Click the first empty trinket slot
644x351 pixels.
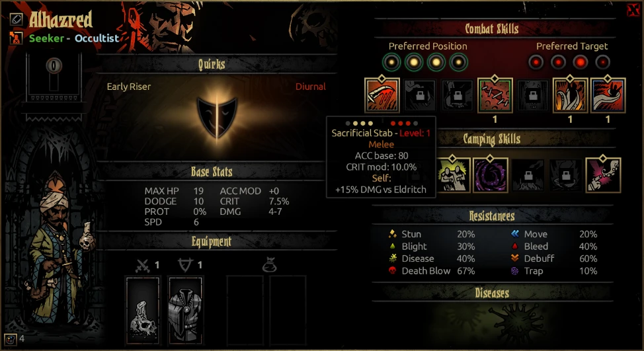pos(245,311)
